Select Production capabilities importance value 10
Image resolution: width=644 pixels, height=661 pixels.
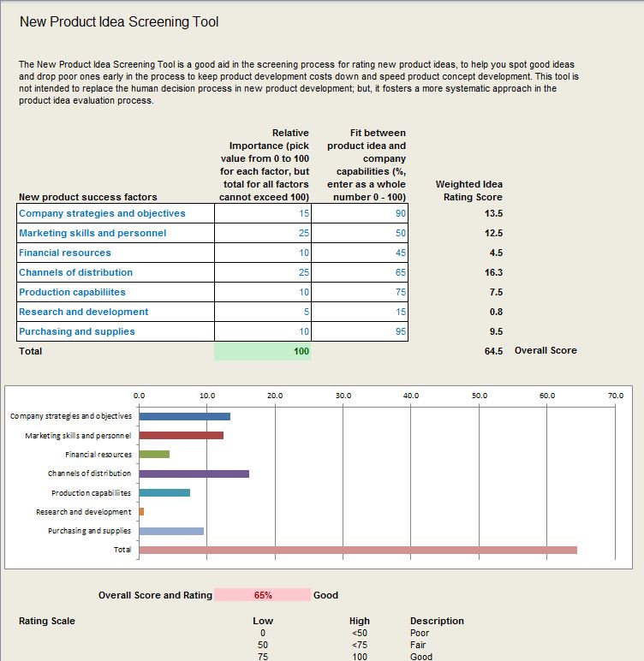pyautogui.click(x=263, y=292)
